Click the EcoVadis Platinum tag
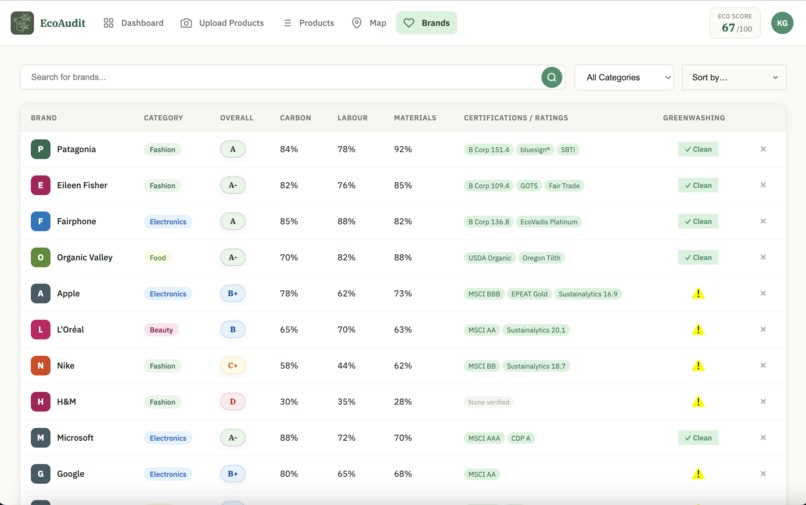The height and width of the screenshot is (505, 806). tap(548, 222)
